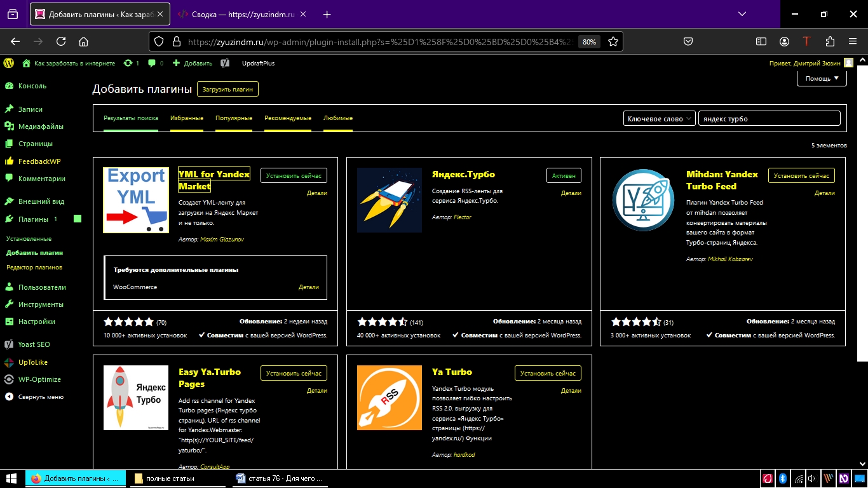
Task: Reload the page with browser refresh button
Action: click(x=61, y=41)
